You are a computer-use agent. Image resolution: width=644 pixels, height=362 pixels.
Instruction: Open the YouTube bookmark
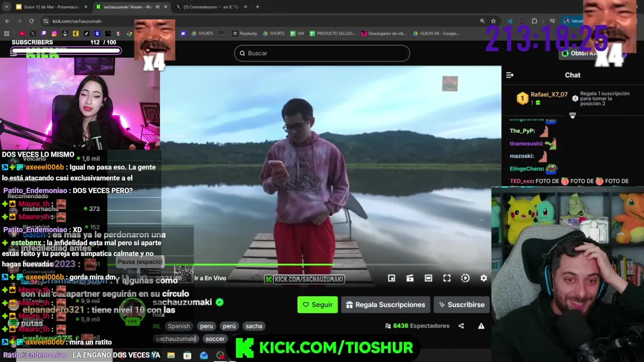[x=22, y=34]
